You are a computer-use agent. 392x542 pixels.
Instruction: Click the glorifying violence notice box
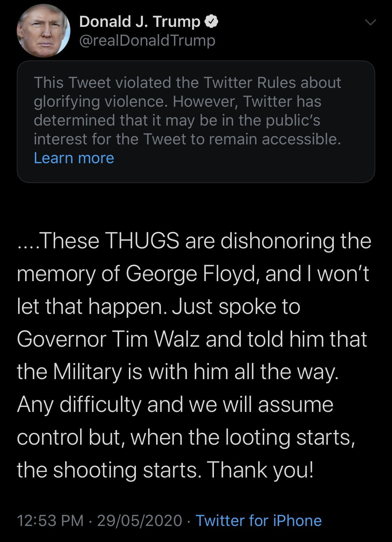tap(195, 121)
